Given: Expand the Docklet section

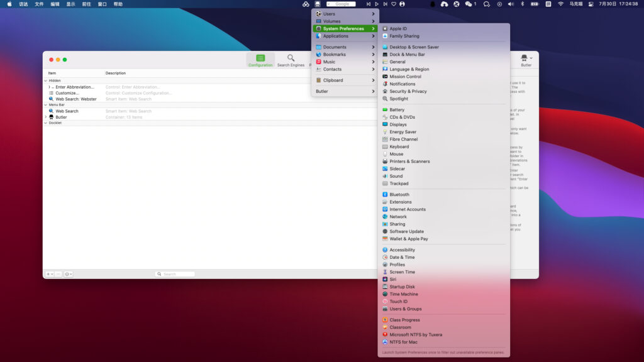Looking at the screenshot, I should tap(45, 123).
